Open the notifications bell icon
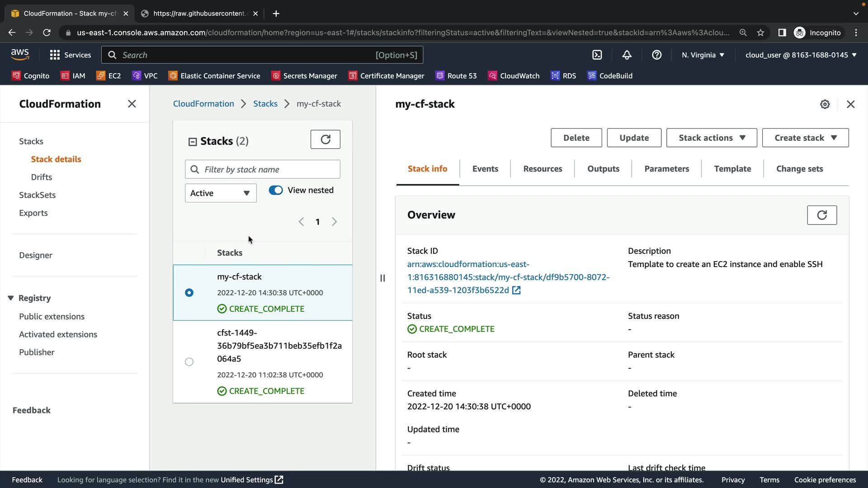Image resolution: width=868 pixels, height=488 pixels. (x=627, y=55)
